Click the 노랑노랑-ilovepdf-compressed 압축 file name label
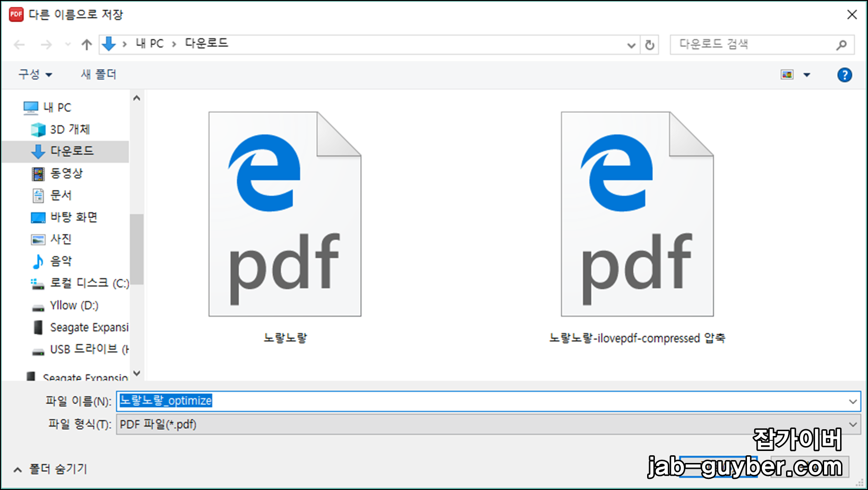The height and width of the screenshot is (490, 868). (637, 338)
